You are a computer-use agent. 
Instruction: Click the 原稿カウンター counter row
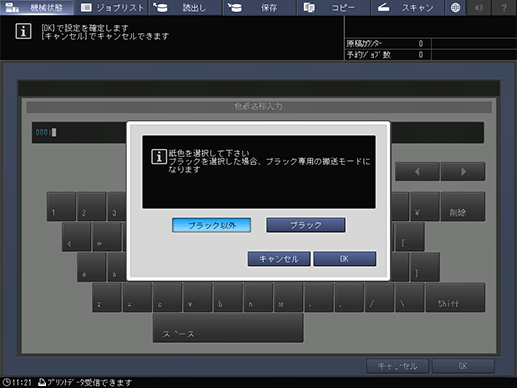pyautogui.click(x=388, y=44)
